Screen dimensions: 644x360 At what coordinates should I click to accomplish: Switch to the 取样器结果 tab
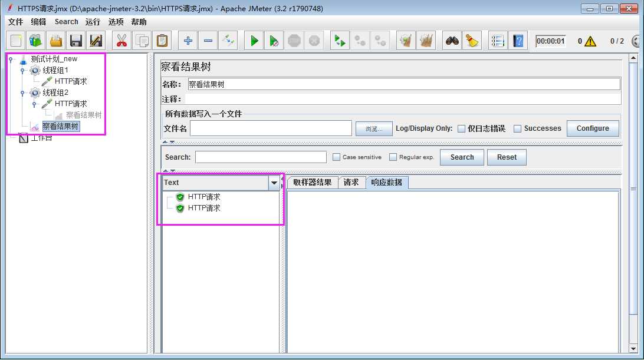[312, 182]
